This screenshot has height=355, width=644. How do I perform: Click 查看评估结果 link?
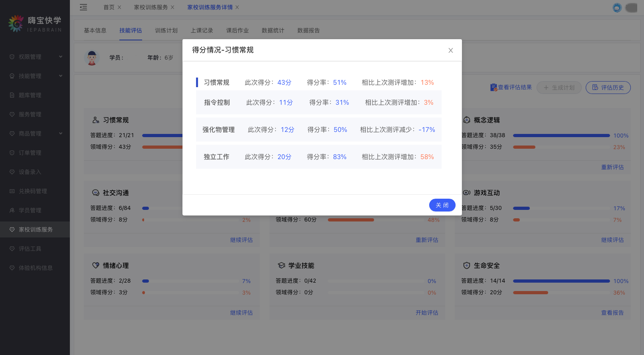coord(511,87)
